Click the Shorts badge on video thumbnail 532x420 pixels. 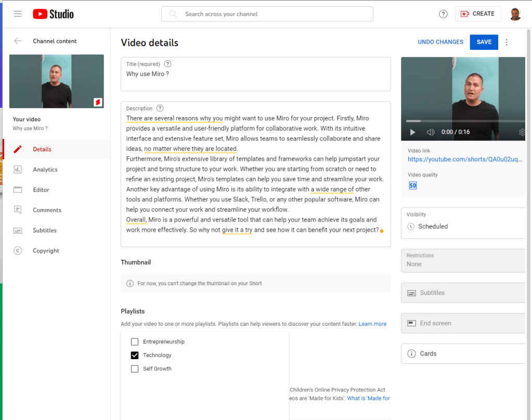tap(98, 102)
